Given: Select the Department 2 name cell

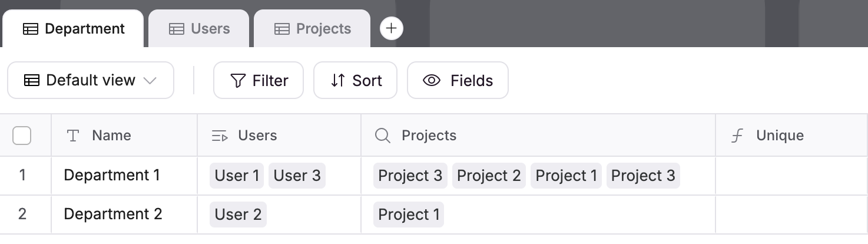Looking at the screenshot, I should (x=113, y=214).
